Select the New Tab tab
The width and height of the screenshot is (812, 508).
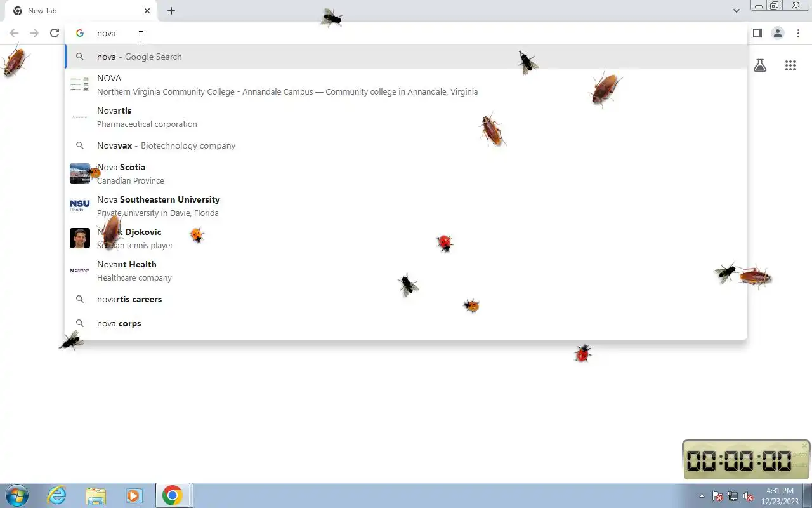tap(81, 11)
